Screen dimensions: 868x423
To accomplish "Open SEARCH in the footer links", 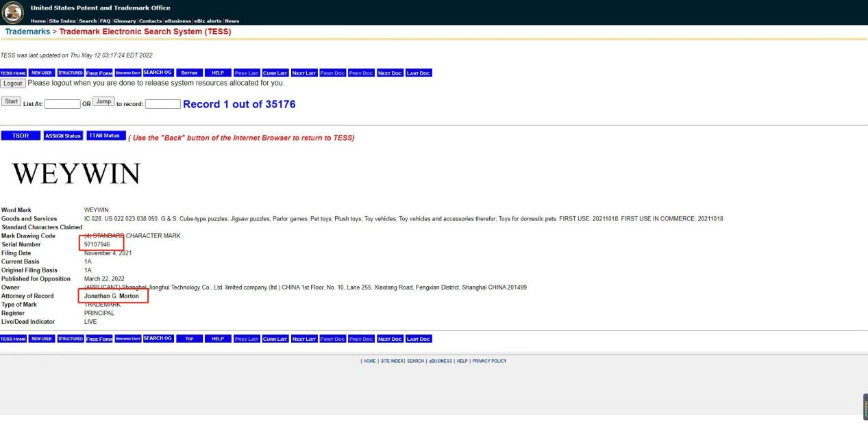I will (415, 361).
